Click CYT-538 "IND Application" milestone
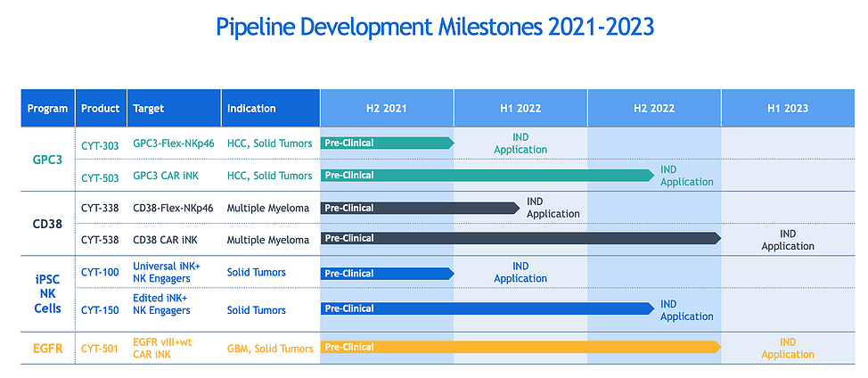 click(x=788, y=240)
